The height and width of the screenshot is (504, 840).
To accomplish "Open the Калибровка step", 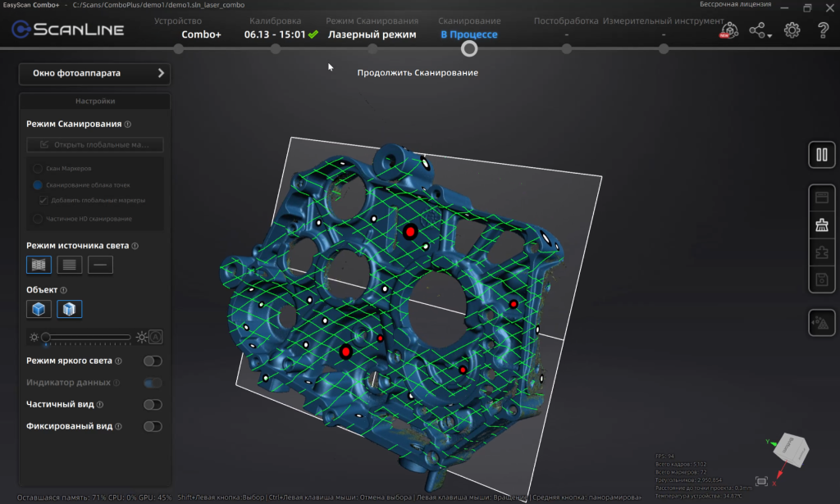I will [275, 48].
